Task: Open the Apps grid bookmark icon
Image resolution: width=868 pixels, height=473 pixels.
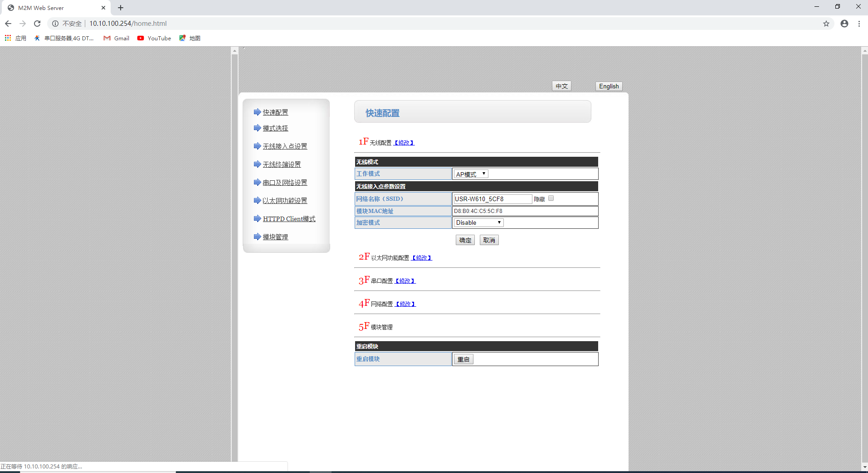Action: pyautogui.click(x=8, y=38)
